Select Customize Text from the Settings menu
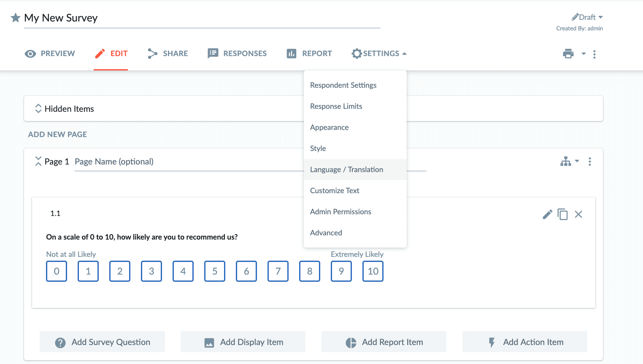Screen dimensions: 643x364 pos(335,190)
